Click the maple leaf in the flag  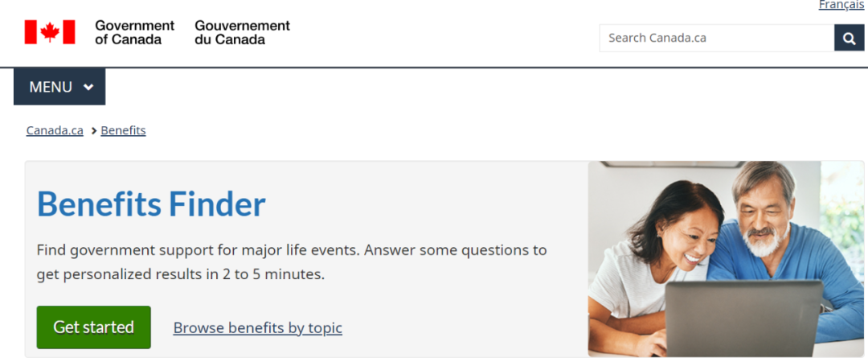pos(50,32)
